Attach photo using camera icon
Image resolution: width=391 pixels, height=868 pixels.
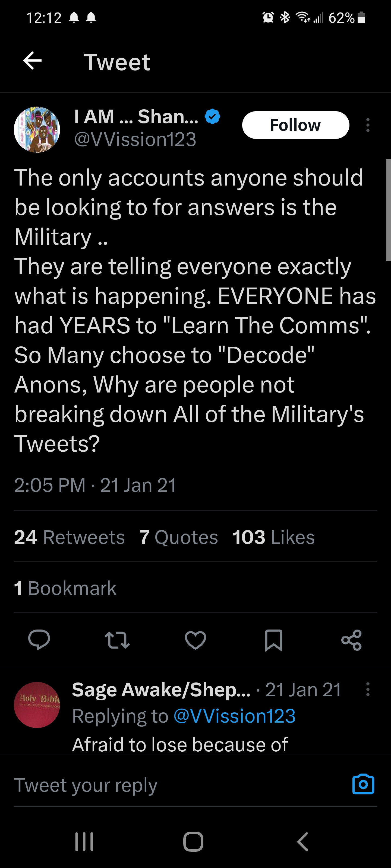[363, 784]
